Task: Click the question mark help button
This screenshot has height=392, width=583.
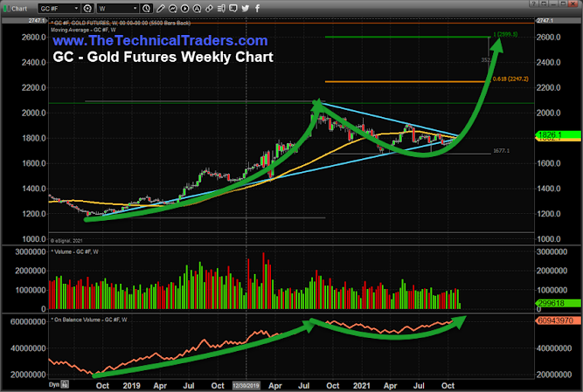Action: point(534,3)
